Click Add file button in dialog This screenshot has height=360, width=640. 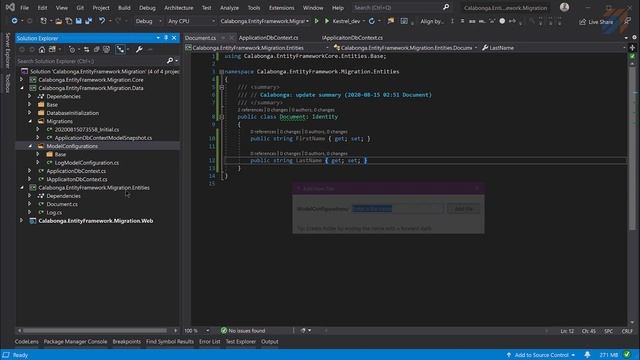pyautogui.click(x=463, y=209)
